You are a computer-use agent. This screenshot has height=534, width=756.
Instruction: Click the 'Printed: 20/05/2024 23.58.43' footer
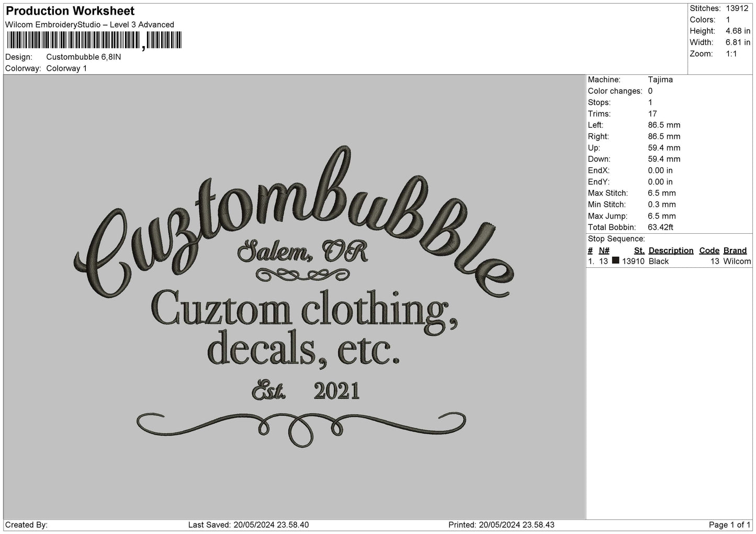click(x=502, y=525)
